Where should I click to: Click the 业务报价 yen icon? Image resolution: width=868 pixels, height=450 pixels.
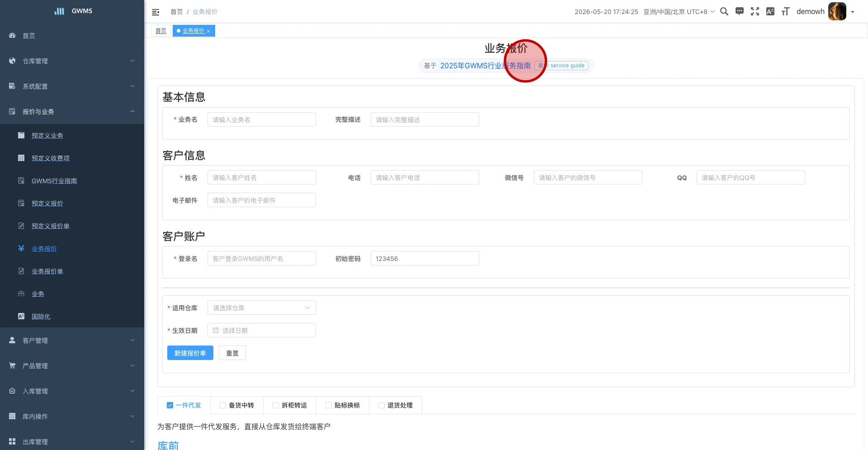[x=21, y=248]
